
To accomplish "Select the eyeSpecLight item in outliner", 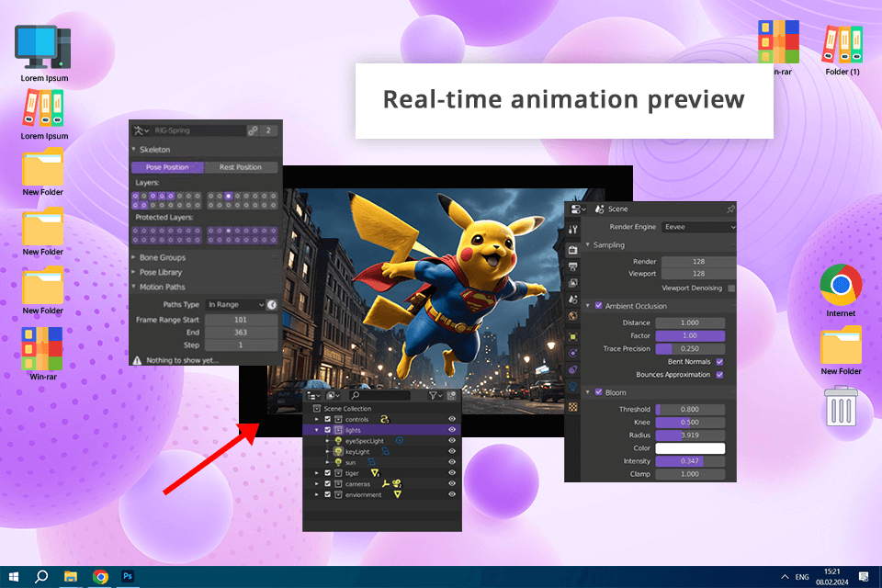I will click(365, 441).
